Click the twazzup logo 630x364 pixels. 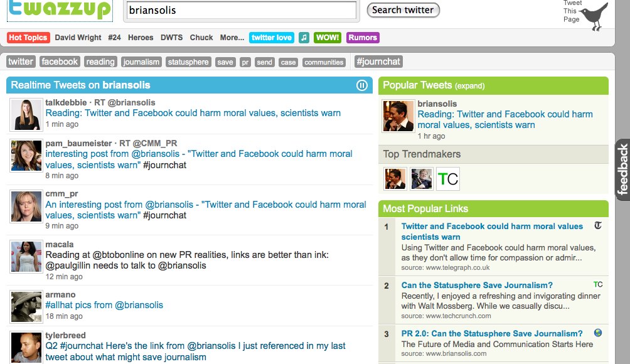click(x=60, y=9)
